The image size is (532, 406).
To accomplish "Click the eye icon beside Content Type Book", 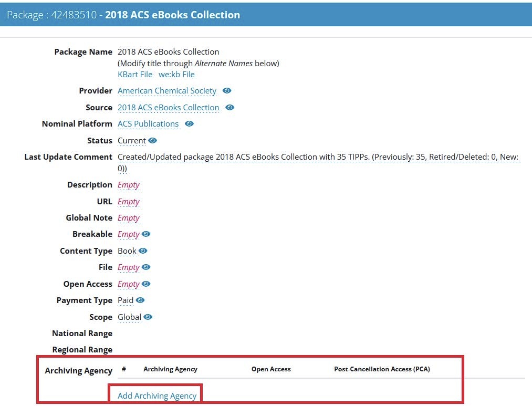I will [x=143, y=251].
